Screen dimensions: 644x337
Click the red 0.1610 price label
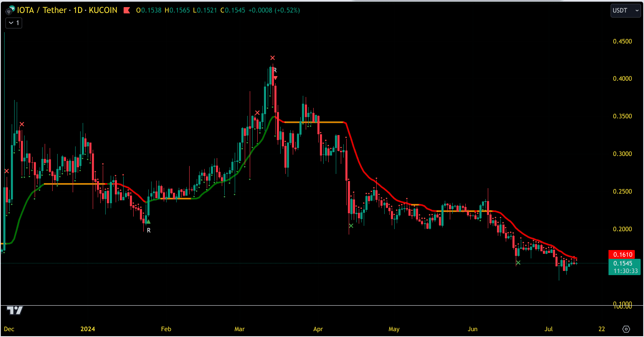621,254
